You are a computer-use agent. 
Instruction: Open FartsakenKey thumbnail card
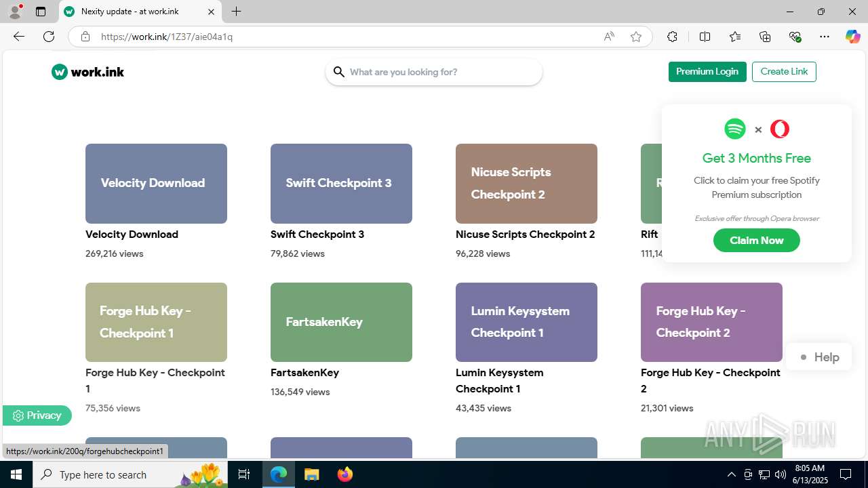pos(341,322)
